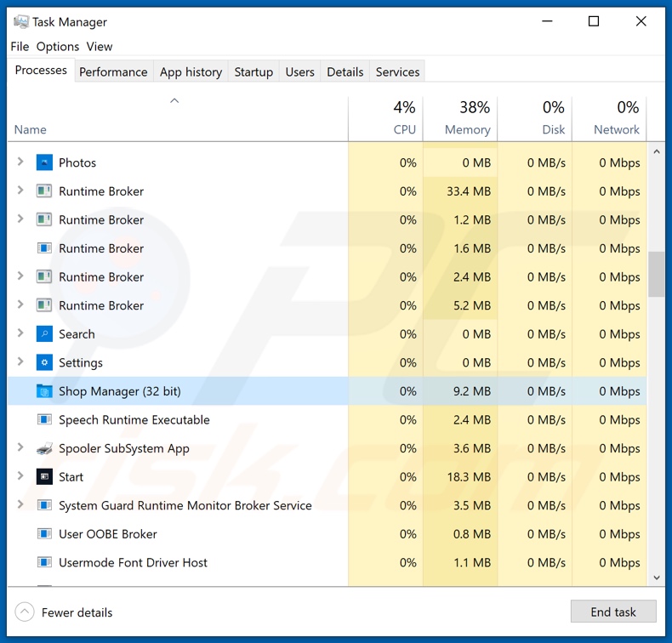Expand the Runtime Broker using 2.4 MB

[20, 276]
